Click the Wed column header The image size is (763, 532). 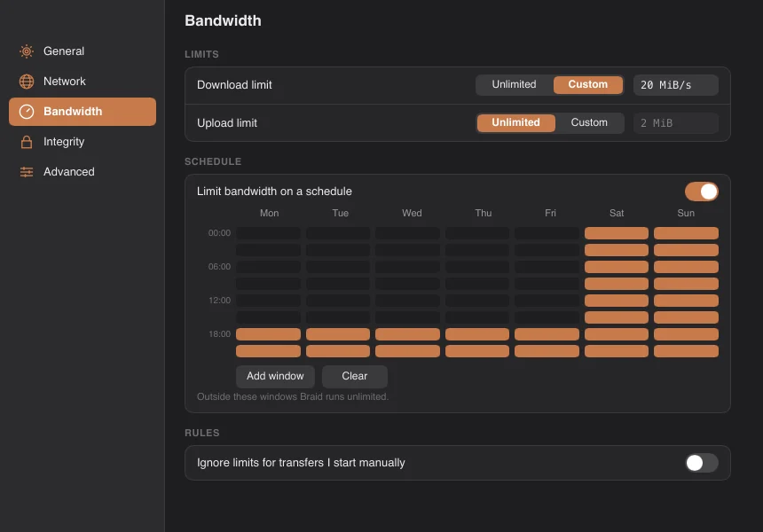click(412, 213)
